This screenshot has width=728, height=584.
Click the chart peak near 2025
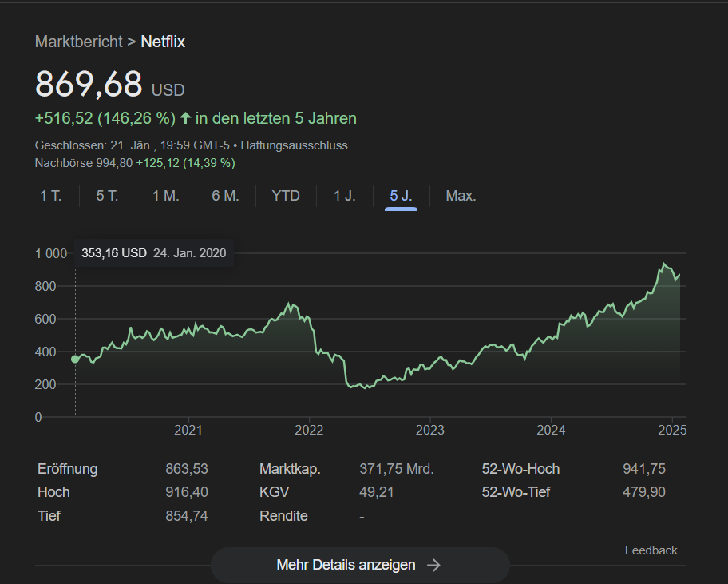(663, 264)
